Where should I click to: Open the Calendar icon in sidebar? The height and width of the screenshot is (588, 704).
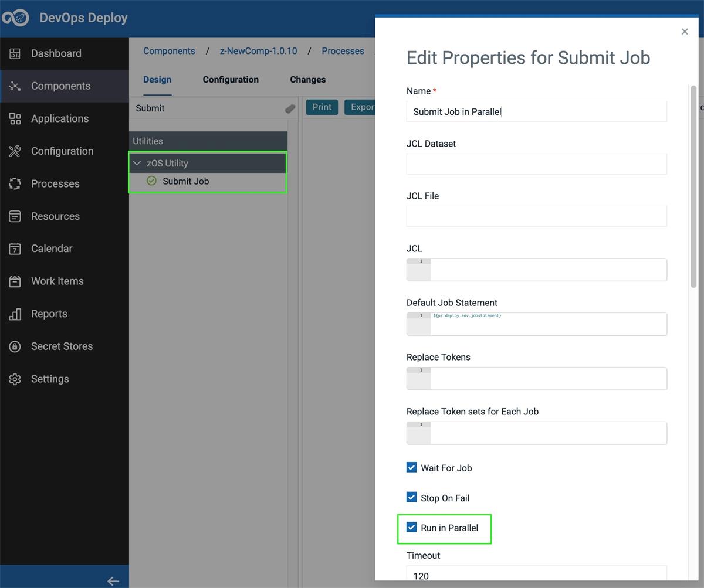15,249
